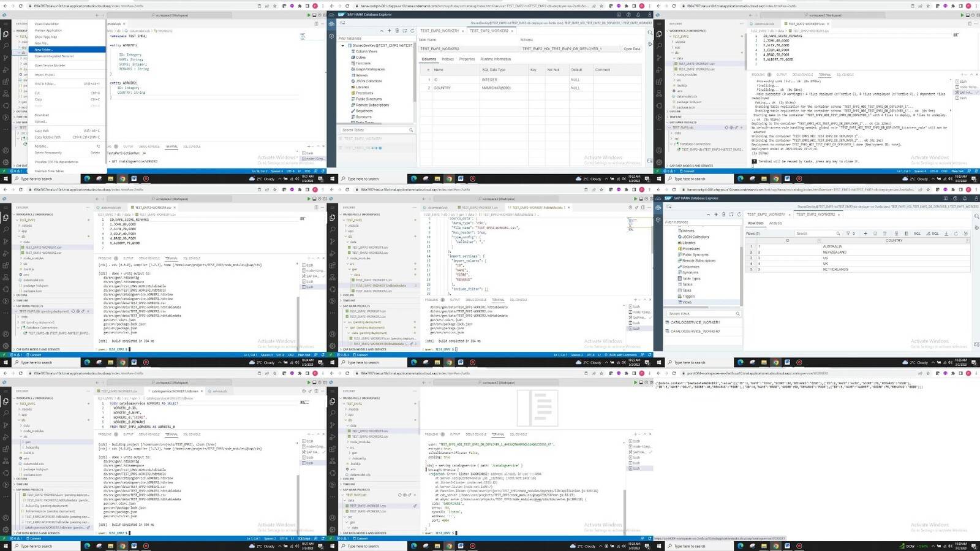The width and height of the screenshot is (980, 551).
Task: Open the CATALOGSERVICE_WORKER2 view
Action: (x=695, y=331)
